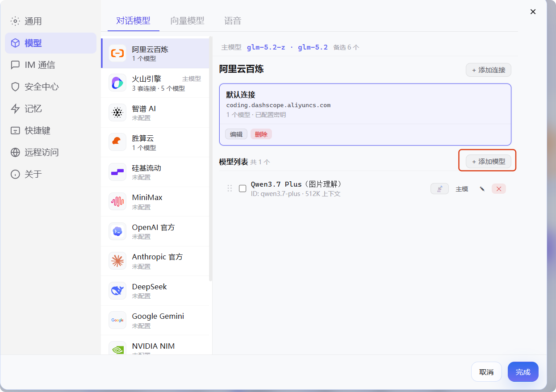The width and height of the screenshot is (556, 392).
Task: Click the 添加模型 button
Action: 489,162
